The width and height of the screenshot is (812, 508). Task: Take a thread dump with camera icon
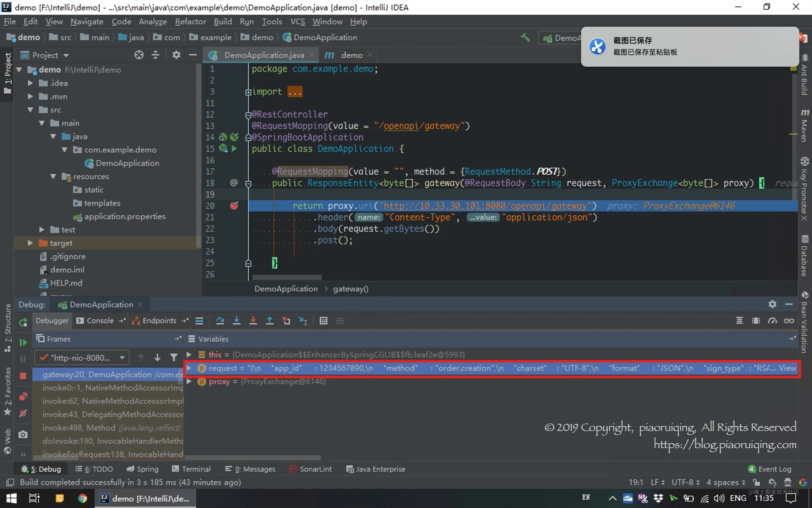(x=23, y=434)
